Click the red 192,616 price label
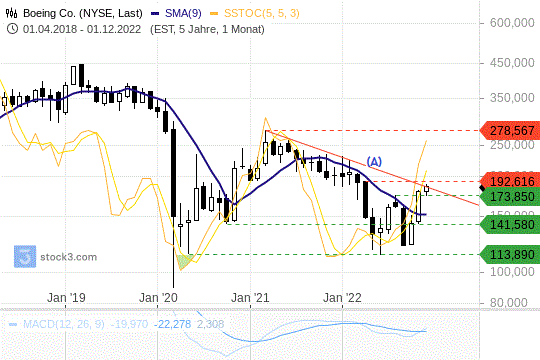 pyautogui.click(x=510, y=181)
